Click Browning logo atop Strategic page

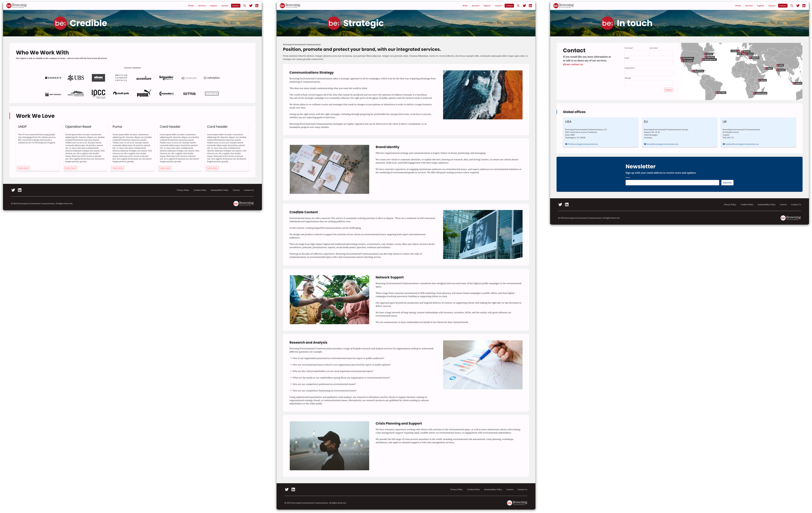[x=290, y=6]
